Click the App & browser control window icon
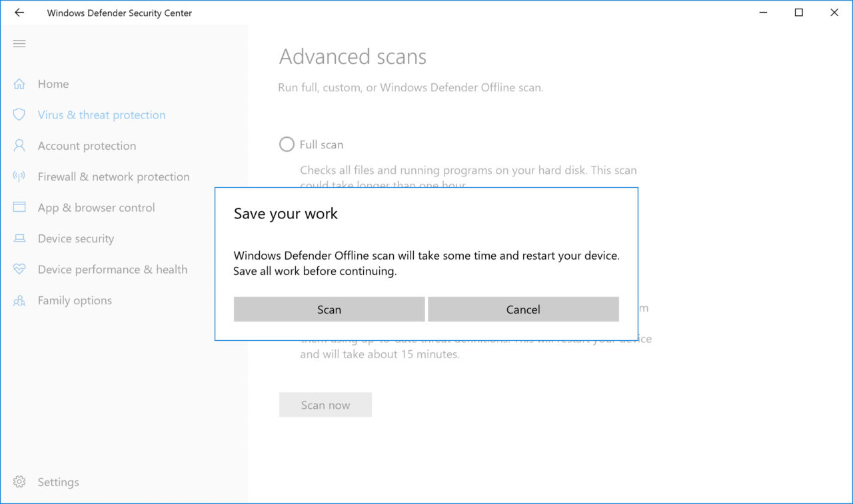This screenshot has width=853, height=504. tap(19, 207)
